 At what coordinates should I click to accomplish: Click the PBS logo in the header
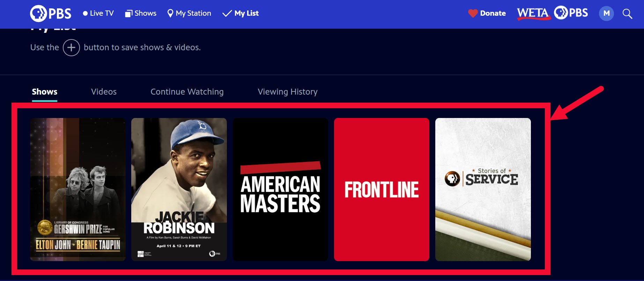[51, 14]
